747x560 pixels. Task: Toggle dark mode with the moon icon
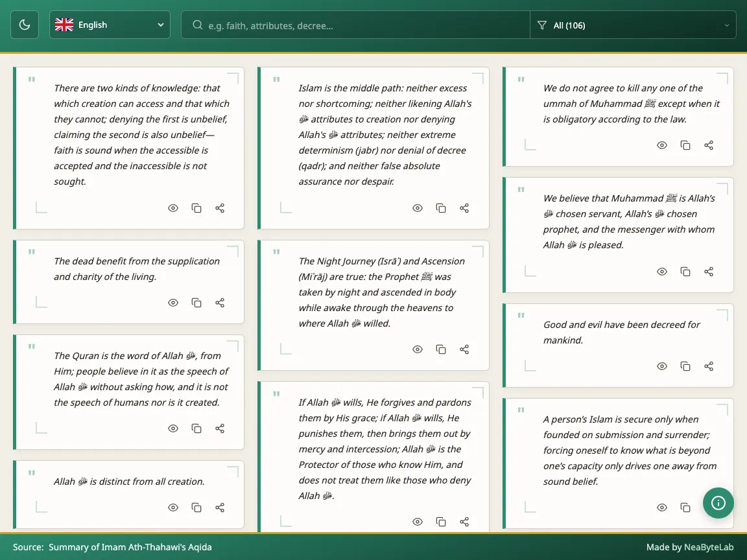click(24, 25)
